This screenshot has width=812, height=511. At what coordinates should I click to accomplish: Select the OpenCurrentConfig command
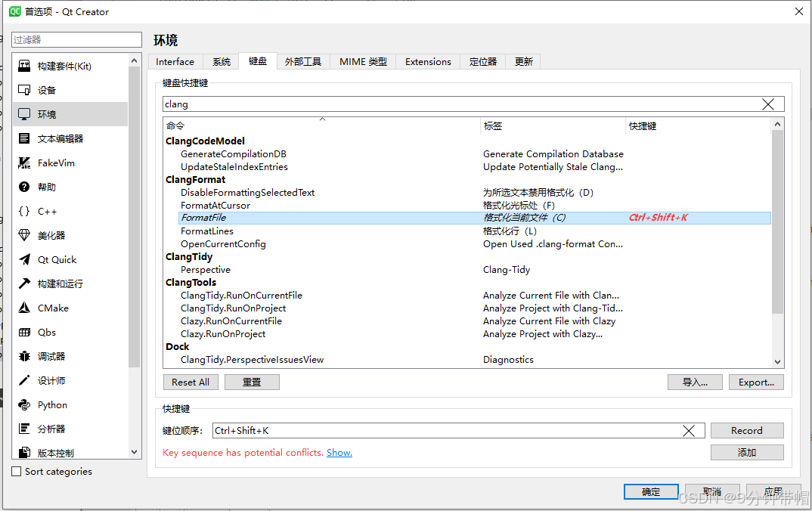coord(223,244)
